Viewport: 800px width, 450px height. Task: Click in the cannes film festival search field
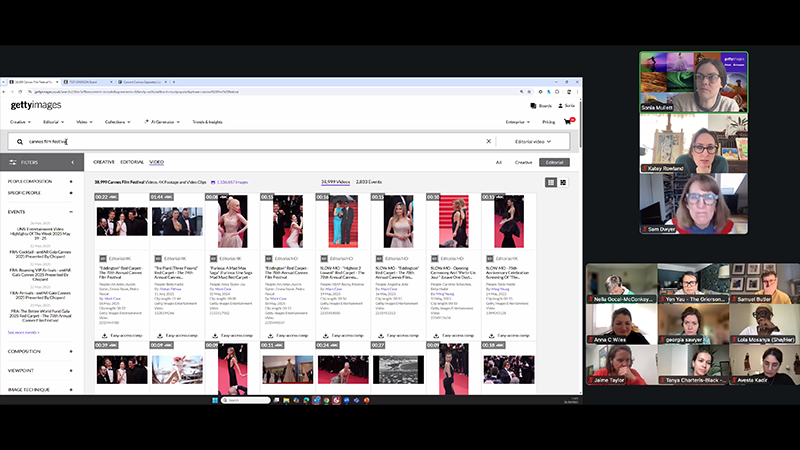(x=250, y=141)
